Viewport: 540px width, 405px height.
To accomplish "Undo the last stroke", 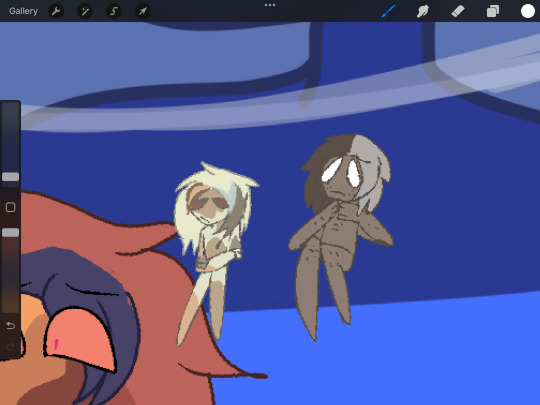I will 11,325.
